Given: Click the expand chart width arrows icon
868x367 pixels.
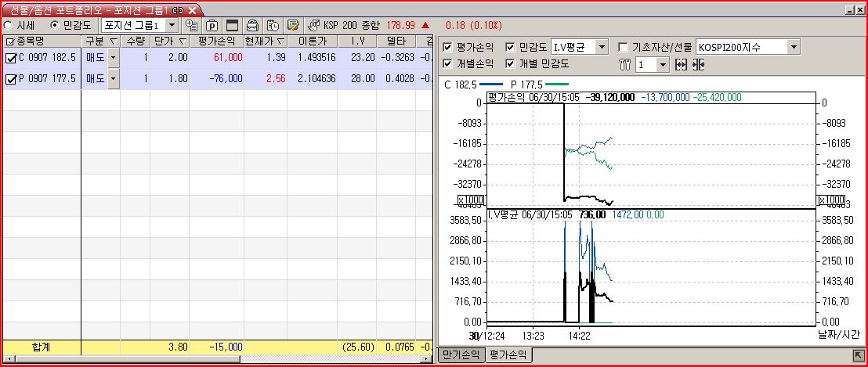Looking at the screenshot, I should (681, 65).
